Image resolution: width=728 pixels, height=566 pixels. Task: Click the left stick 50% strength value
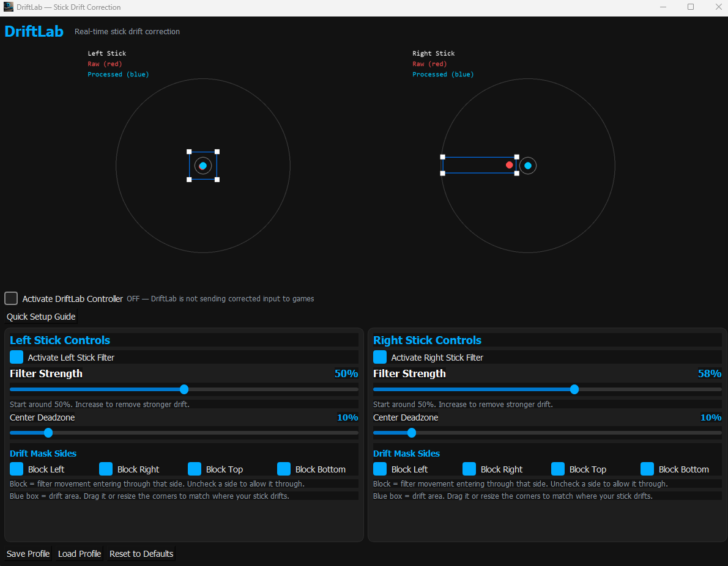(x=346, y=373)
